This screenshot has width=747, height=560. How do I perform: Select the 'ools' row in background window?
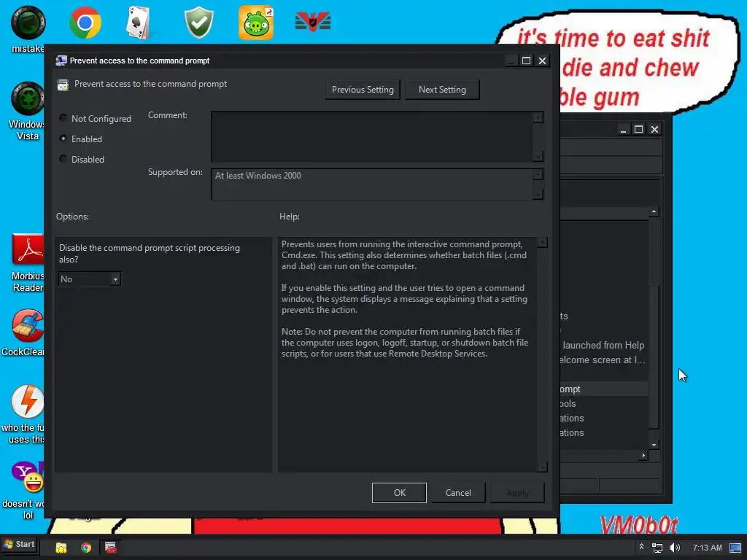604,404
